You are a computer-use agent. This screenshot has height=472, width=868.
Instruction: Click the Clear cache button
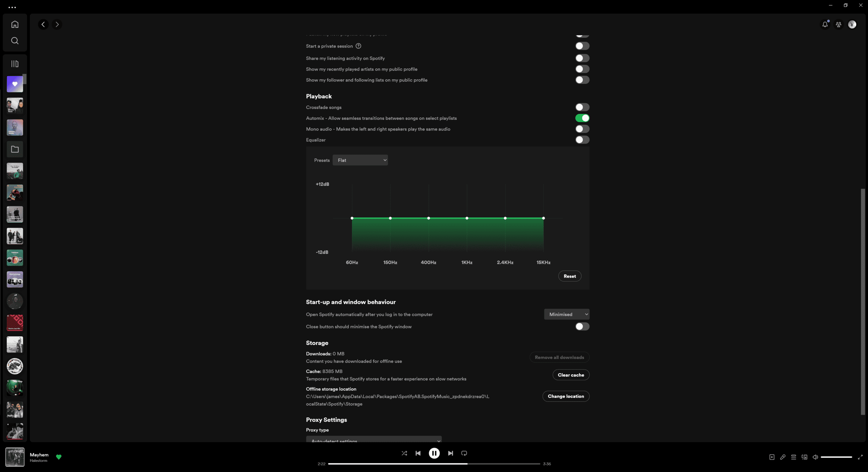click(x=570, y=375)
